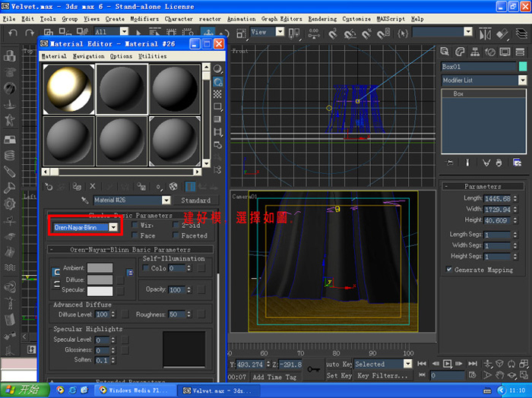The image size is (532, 398).
Task: Open the Graph Editors menu
Action: [x=282, y=19]
